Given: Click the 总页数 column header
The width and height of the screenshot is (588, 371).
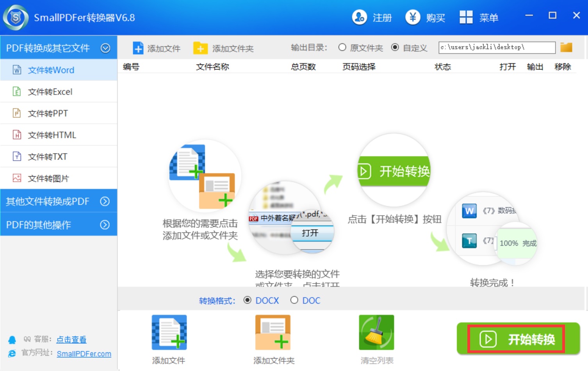Looking at the screenshot, I should pos(303,67).
